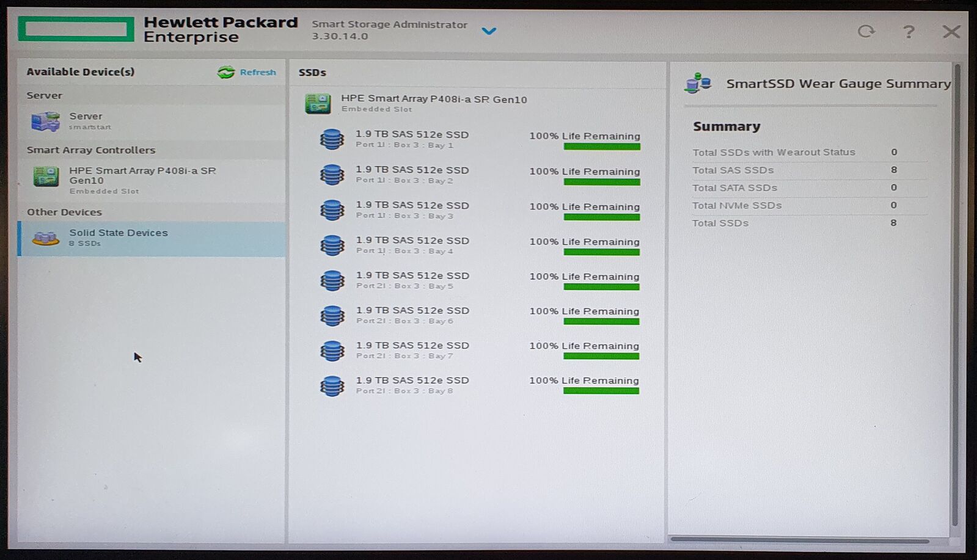The image size is (977, 560).
Task: Click the drive icon for Bay 4 SSD
Action: point(332,245)
